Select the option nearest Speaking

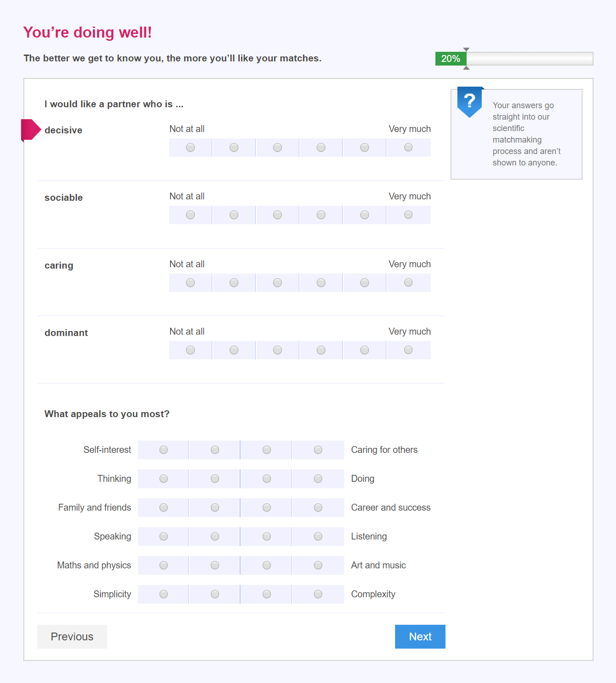[x=164, y=537]
